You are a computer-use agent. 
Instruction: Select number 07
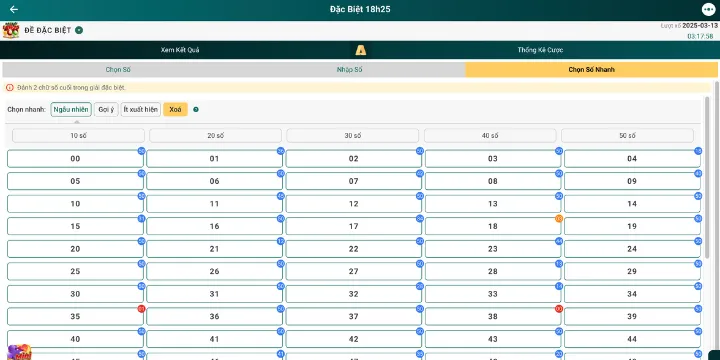[x=354, y=181]
